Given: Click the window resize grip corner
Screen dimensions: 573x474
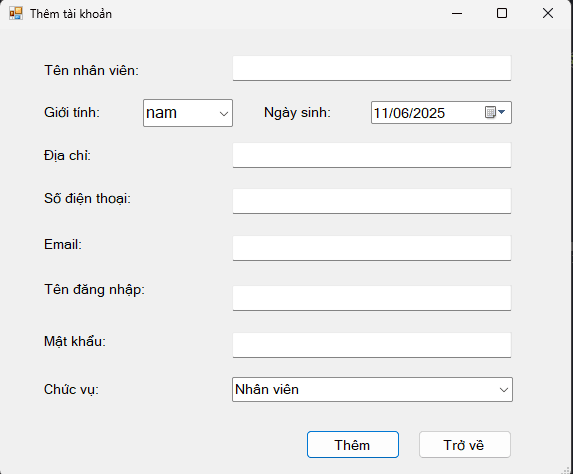Looking at the screenshot, I should point(568,470).
